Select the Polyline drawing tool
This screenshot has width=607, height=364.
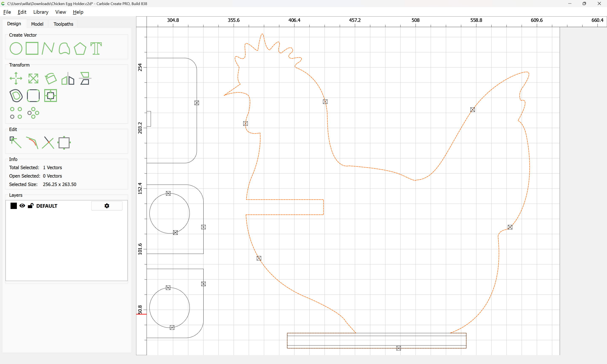point(48,48)
